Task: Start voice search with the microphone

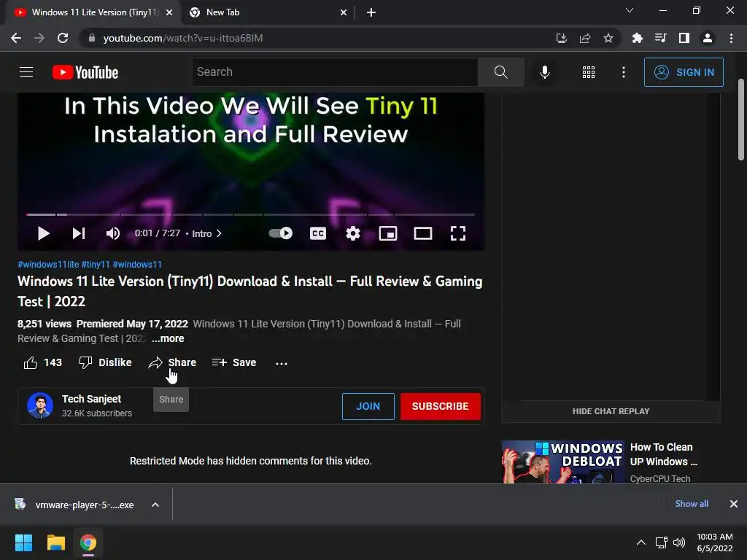Action: [x=544, y=72]
